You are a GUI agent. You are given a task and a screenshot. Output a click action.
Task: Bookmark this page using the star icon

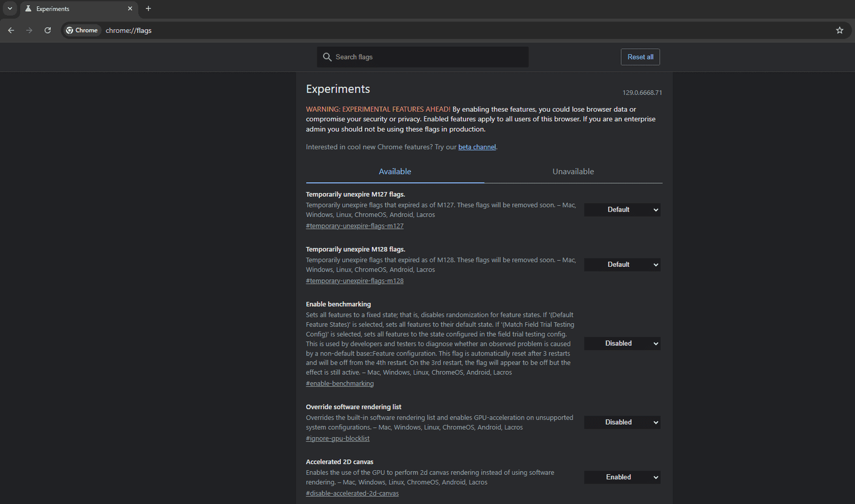(839, 30)
